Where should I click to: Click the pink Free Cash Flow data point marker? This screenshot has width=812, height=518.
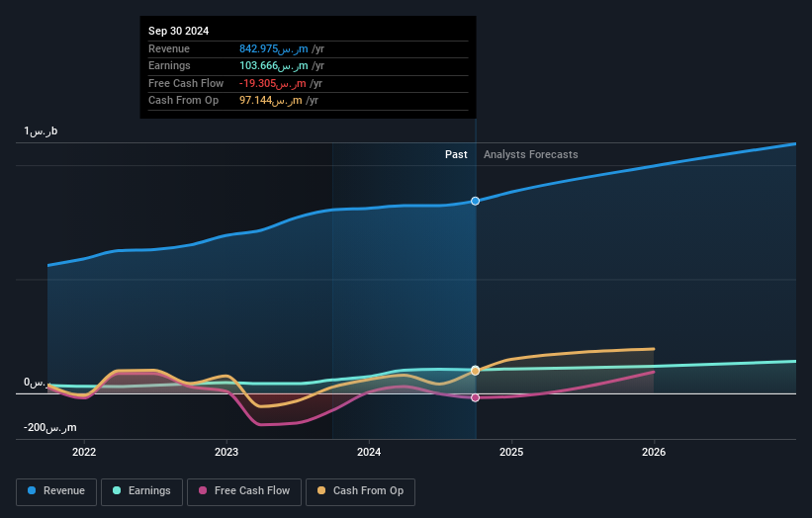coord(475,397)
